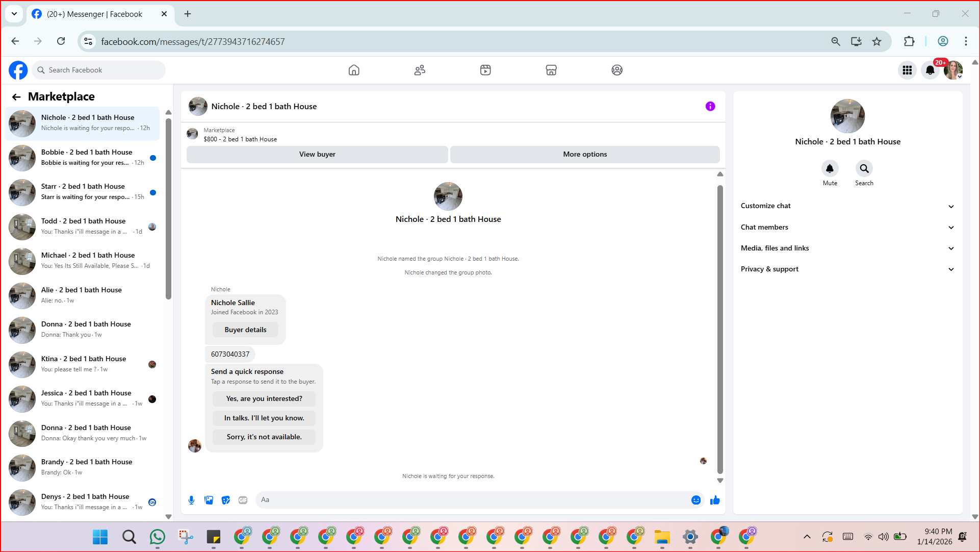Search within this conversation
980x552 pixels.
pyautogui.click(x=864, y=168)
